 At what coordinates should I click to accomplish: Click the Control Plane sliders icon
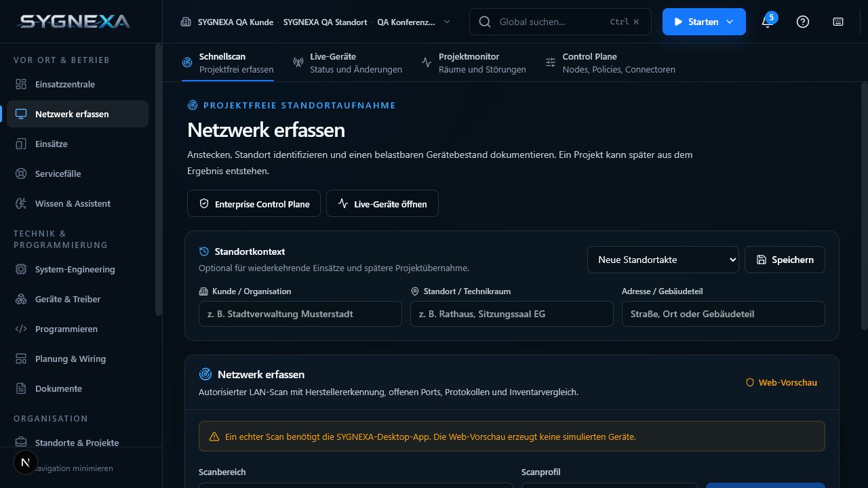[551, 62]
